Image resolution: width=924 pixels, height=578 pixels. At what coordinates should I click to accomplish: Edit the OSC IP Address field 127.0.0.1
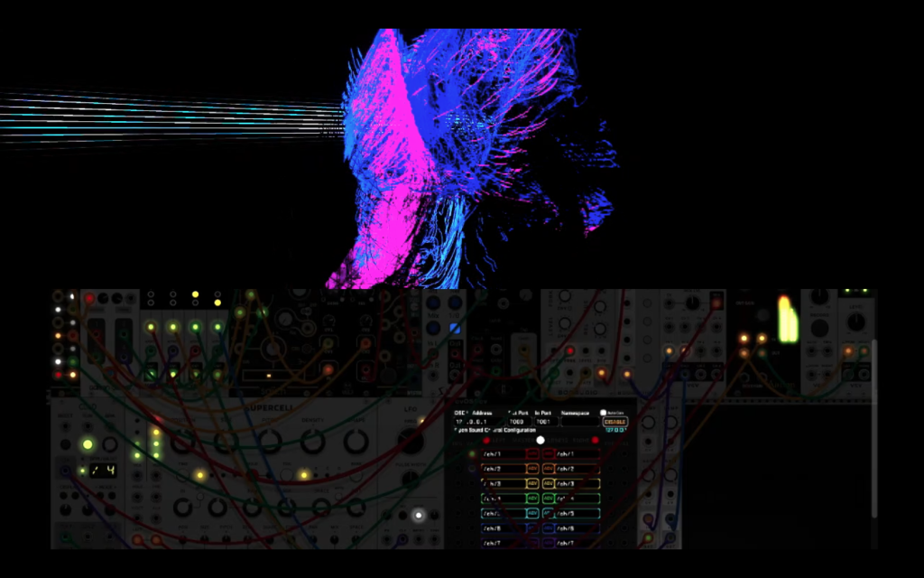(x=478, y=422)
